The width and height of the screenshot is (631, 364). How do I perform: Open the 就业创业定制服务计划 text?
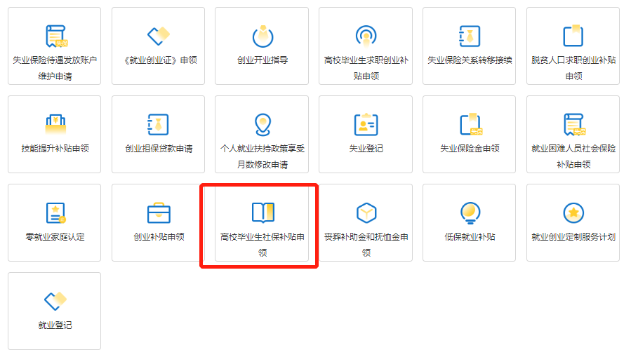pos(573,237)
